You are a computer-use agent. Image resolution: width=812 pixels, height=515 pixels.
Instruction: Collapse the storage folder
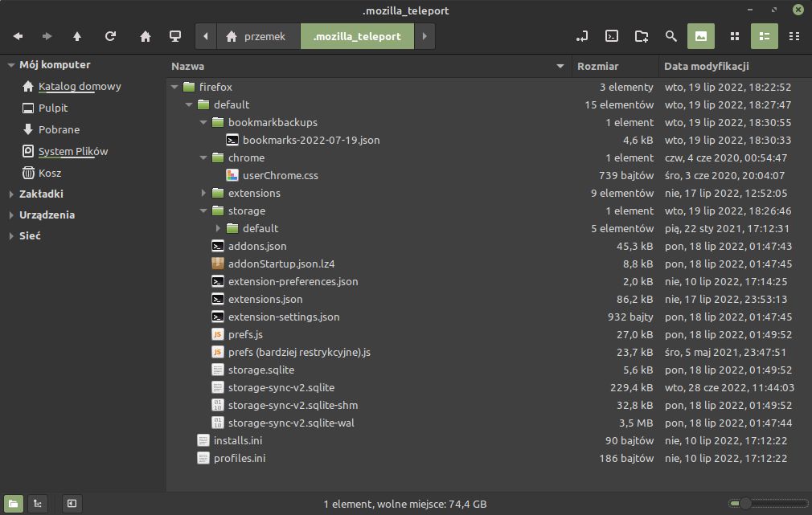click(x=203, y=210)
